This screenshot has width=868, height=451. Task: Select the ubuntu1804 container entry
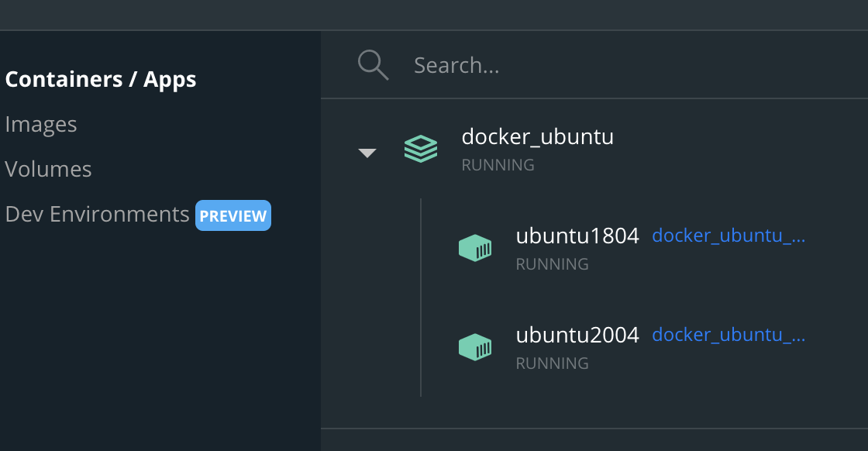577,236
